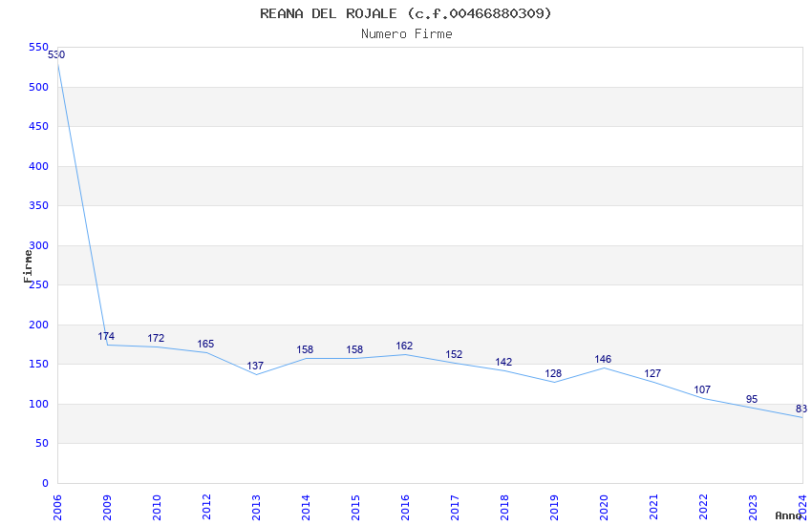The height and width of the screenshot is (525, 812).
Task: Select the data label 142
Action: (x=503, y=362)
